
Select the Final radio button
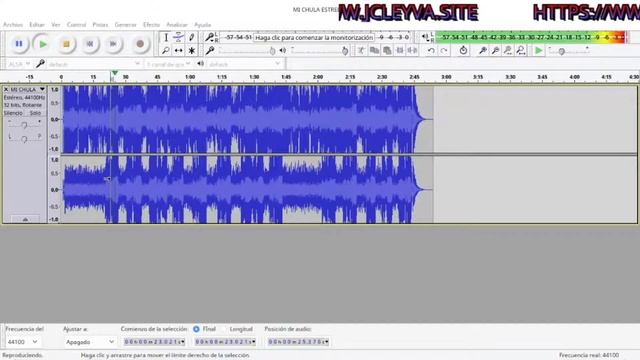196,329
